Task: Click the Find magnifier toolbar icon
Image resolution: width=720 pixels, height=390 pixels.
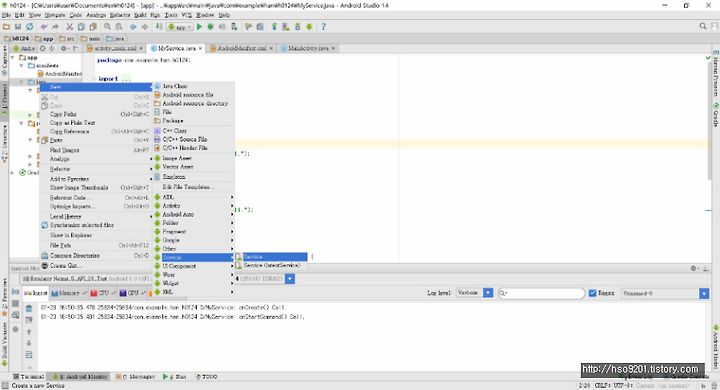Action: [x=107, y=27]
